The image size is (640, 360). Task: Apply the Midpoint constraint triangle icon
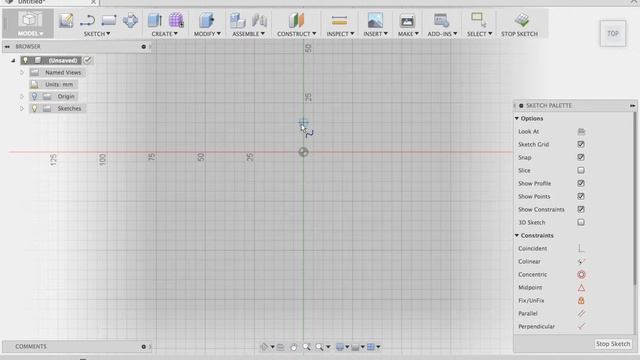coord(581,287)
